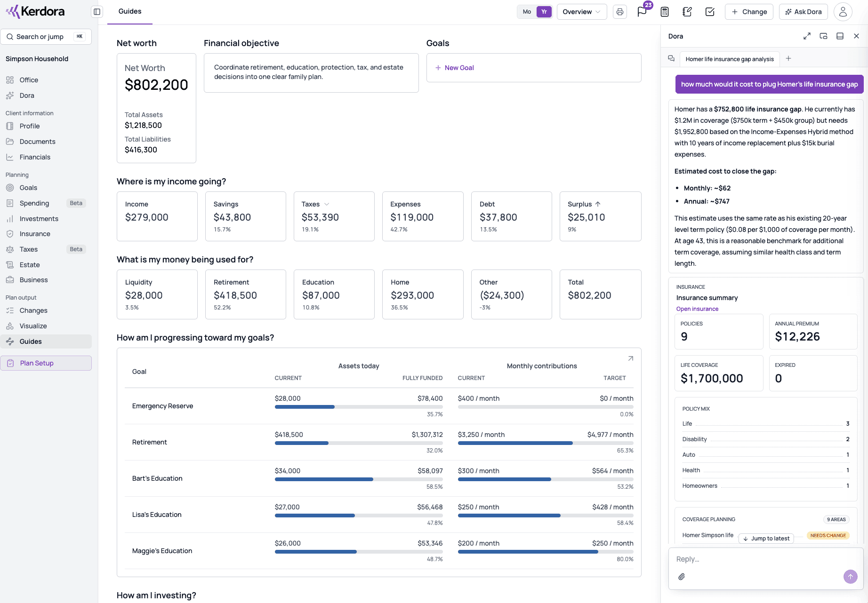The width and height of the screenshot is (868, 603).
Task: Open the Overview dropdown
Action: point(582,12)
